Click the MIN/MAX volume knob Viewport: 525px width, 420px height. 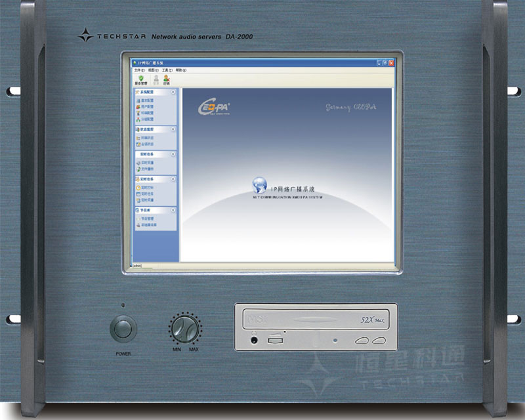185,327
